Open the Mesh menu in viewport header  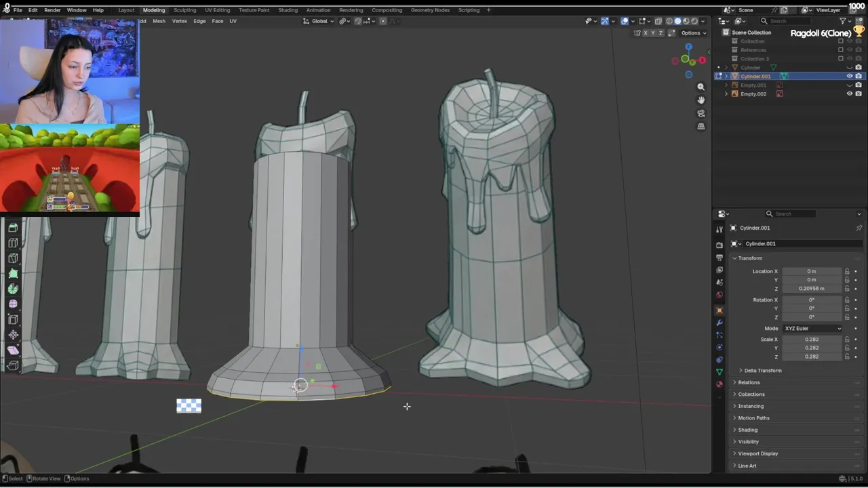click(x=159, y=21)
